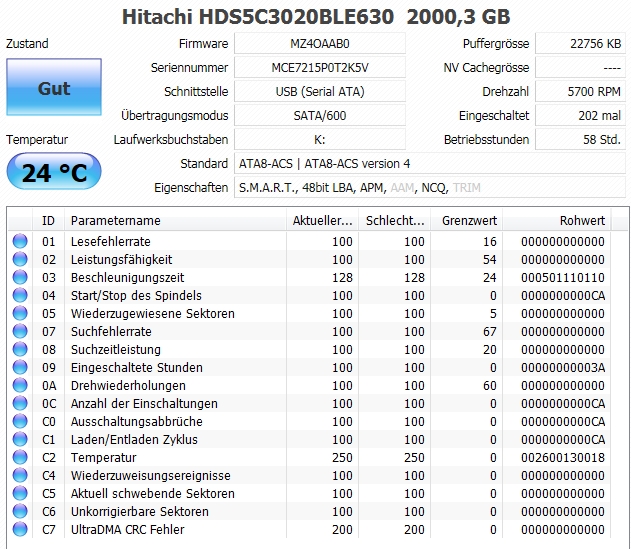Screen dimensions: 631x549
Task: Click the blue status icon for Lesefehlerrate
Action: [x=20, y=241]
